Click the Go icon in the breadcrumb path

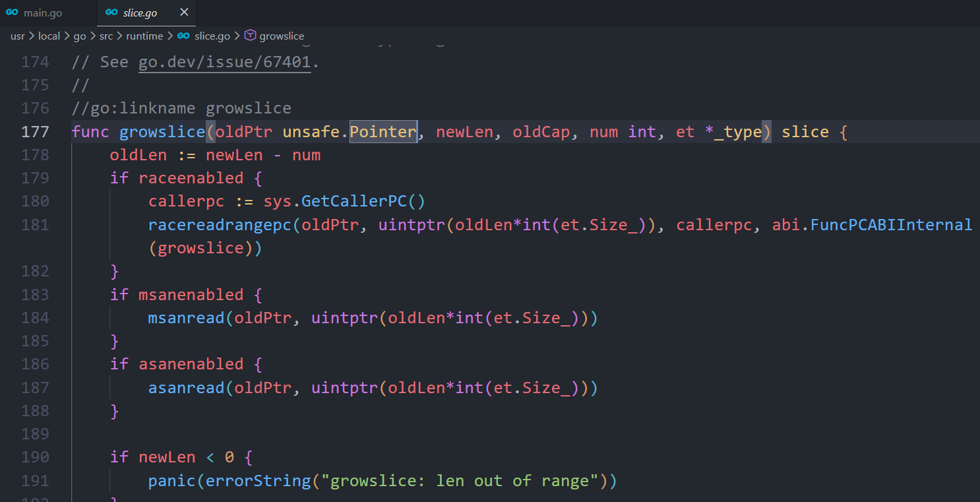click(x=183, y=36)
